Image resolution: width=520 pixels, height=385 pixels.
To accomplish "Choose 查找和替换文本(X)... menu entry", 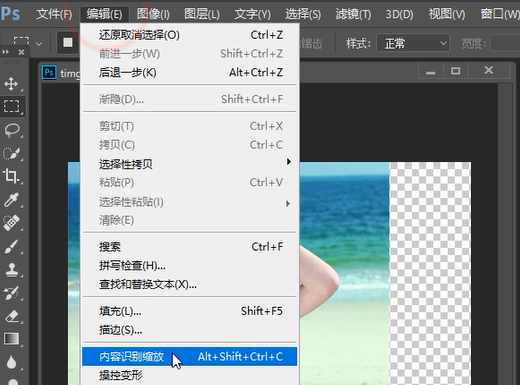I will pos(190,284).
